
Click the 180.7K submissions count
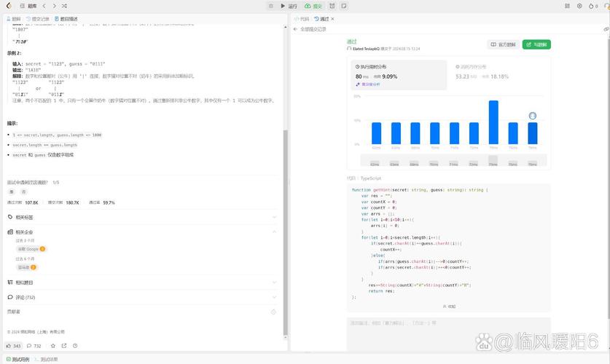[73, 203]
